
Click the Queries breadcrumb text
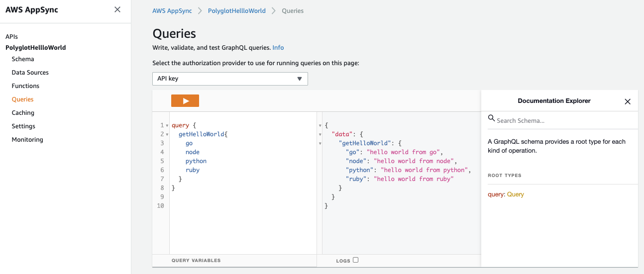[293, 11]
